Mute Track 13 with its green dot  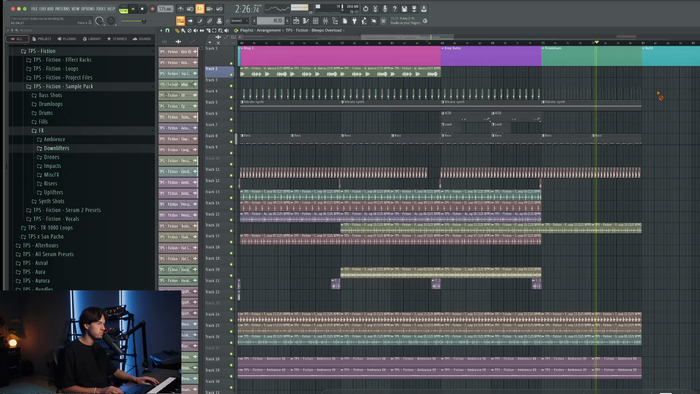pos(231,197)
